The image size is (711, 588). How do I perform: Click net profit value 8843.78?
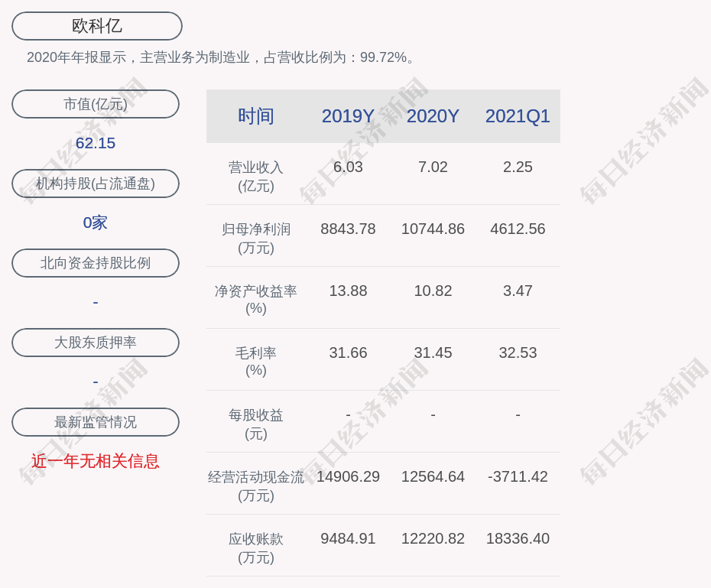pyautogui.click(x=348, y=229)
